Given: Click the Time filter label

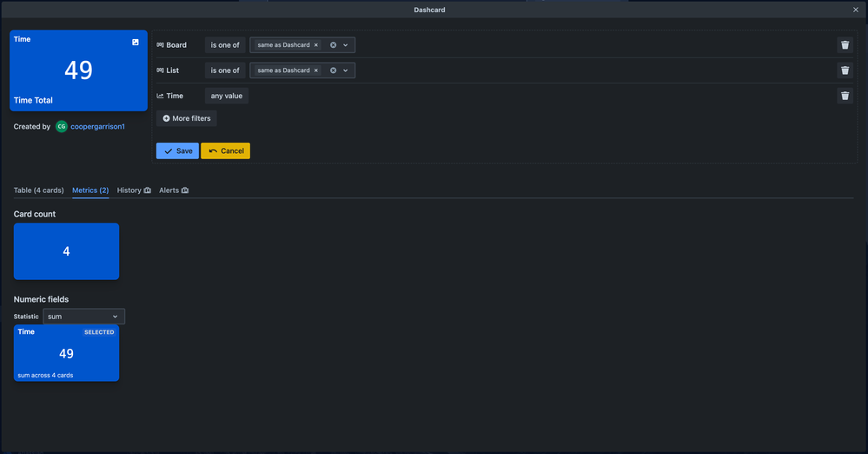Looking at the screenshot, I should click(x=175, y=96).
